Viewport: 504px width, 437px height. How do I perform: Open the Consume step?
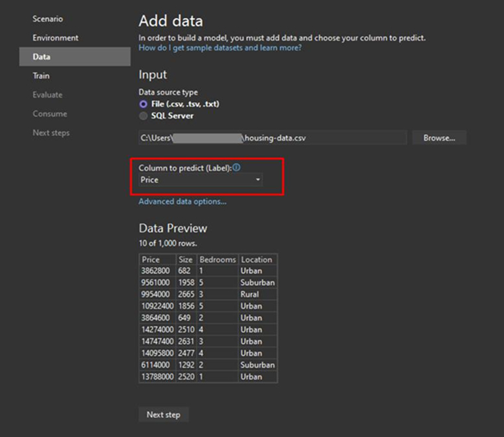click(x=50, y=114)
